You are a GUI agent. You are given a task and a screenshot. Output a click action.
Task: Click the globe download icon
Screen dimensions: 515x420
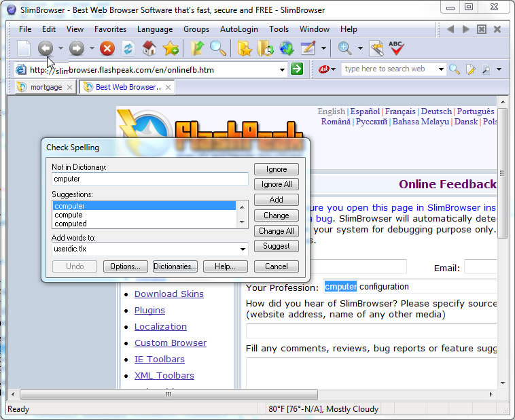(287, 48)
